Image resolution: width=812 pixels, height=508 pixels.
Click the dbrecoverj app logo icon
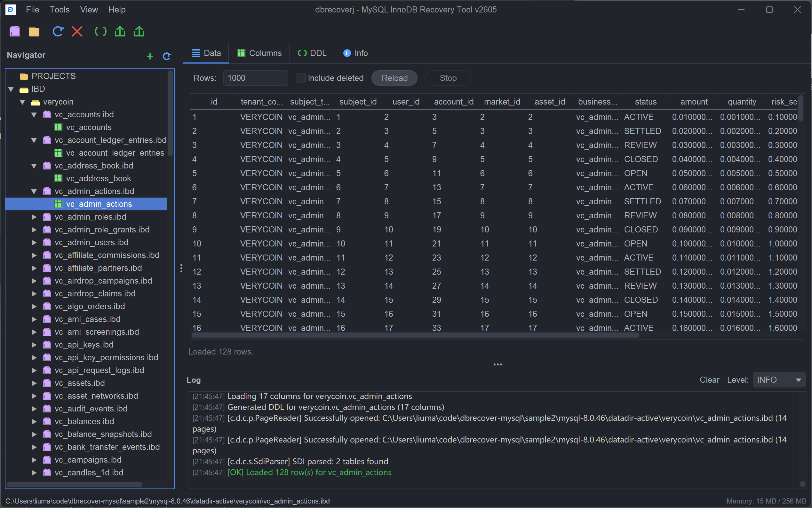tap(11, 9)
